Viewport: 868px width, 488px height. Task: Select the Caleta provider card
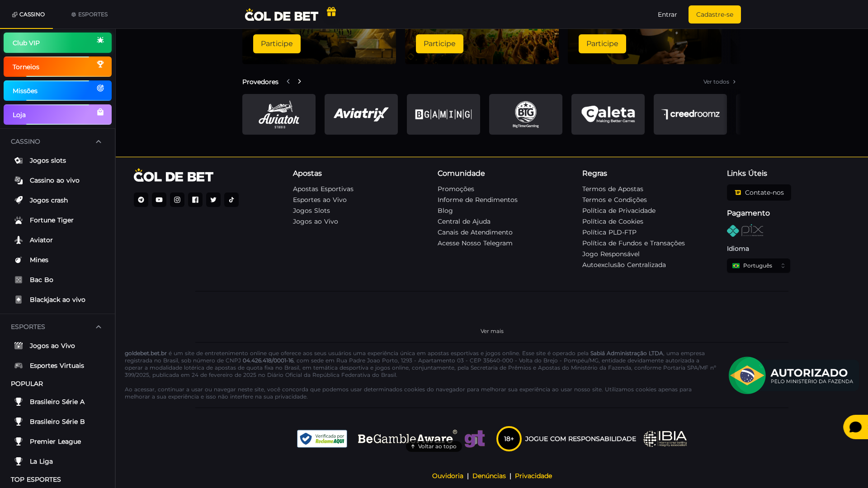pyautogui.click(x=608, y=114)
